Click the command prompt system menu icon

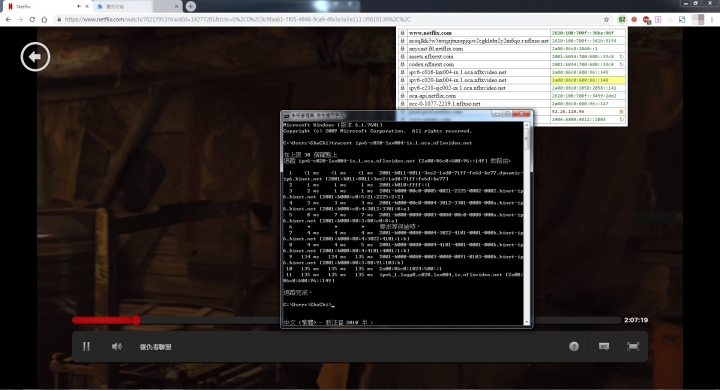[286, 115]
